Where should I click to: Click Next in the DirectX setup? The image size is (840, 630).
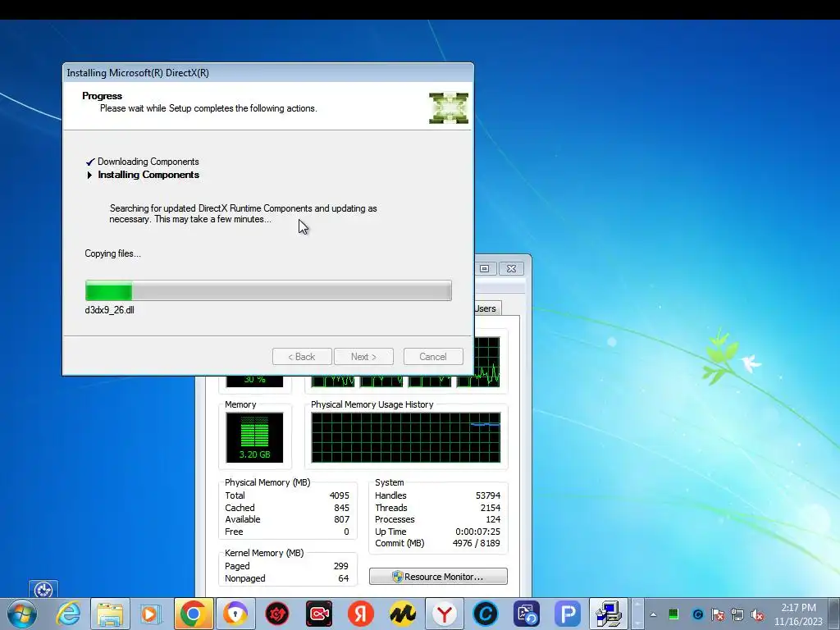click(363, 357)
